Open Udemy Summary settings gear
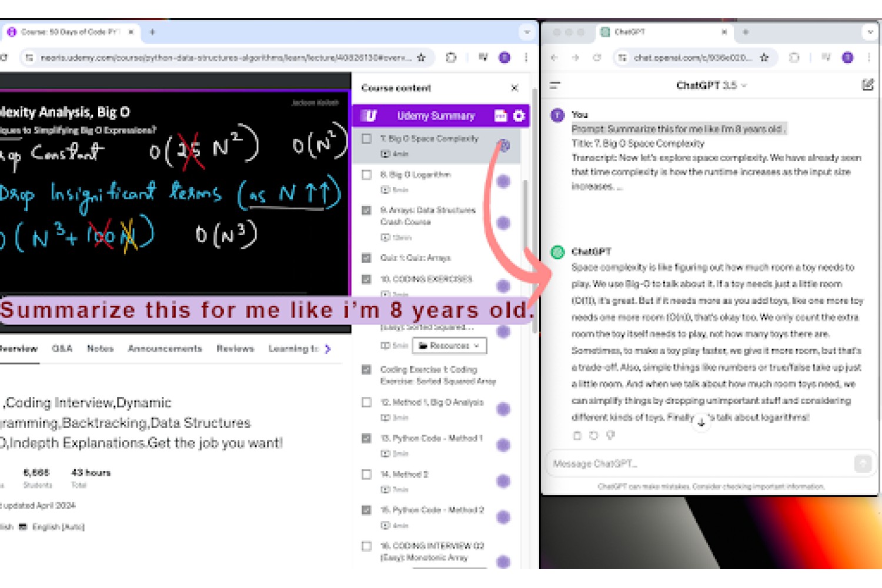 519,116
